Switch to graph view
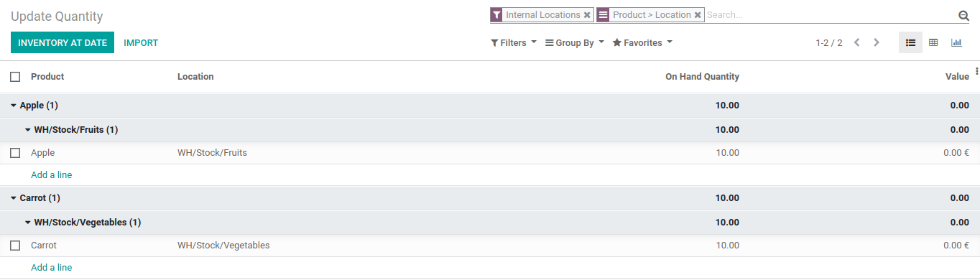Viewport: 980px width, 280px height. 956,43
